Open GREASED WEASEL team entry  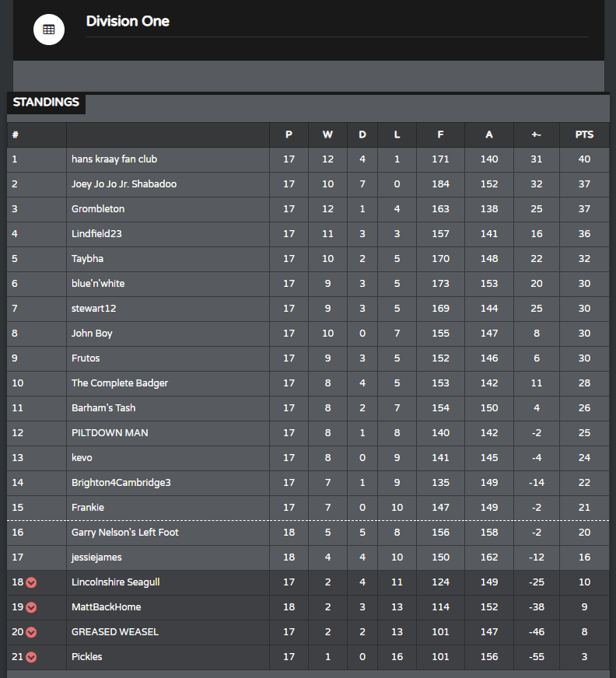click(x=115, y=631)
